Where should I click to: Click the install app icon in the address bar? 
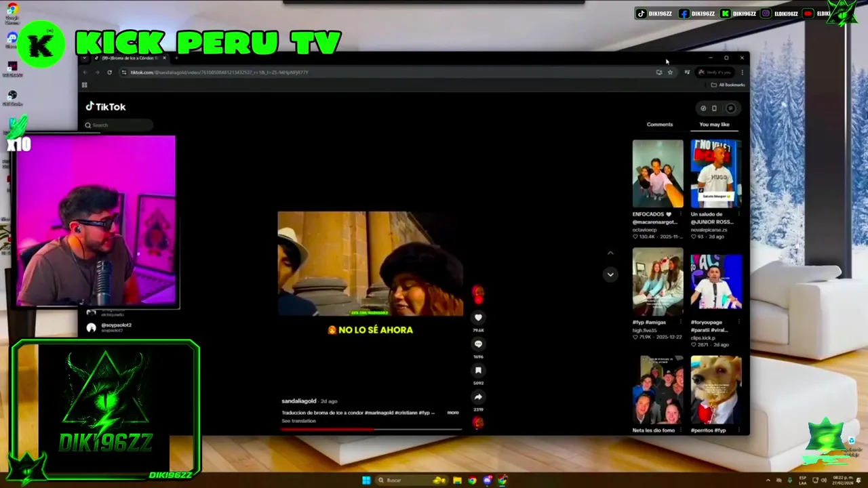tap(659, 73)
